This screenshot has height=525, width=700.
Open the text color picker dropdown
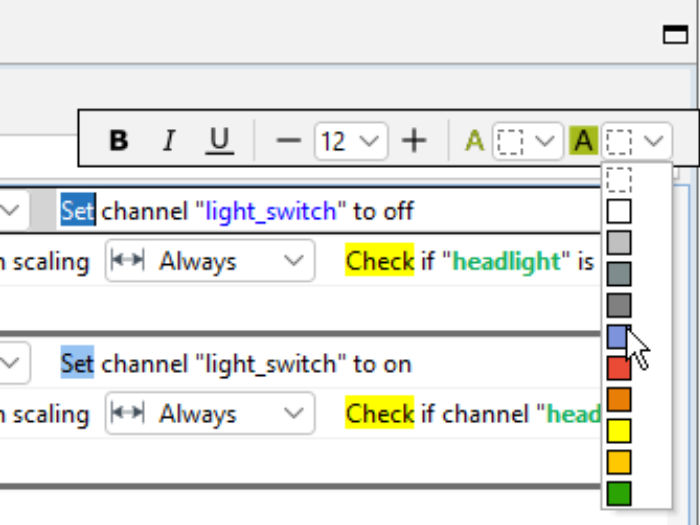527,141
